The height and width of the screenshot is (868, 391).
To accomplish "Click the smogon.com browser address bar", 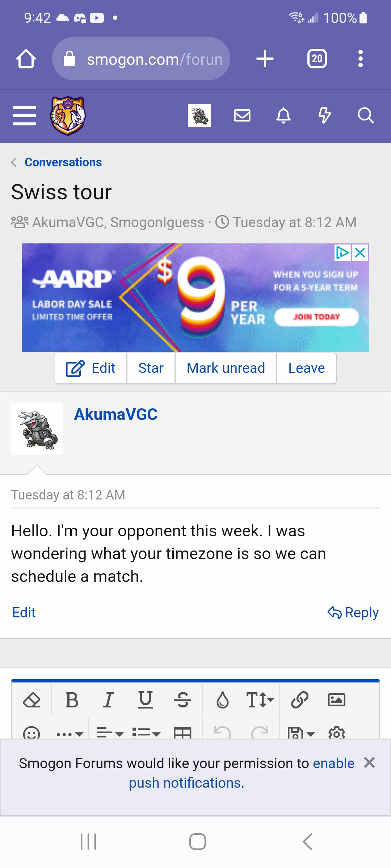I will coord(141,59).
